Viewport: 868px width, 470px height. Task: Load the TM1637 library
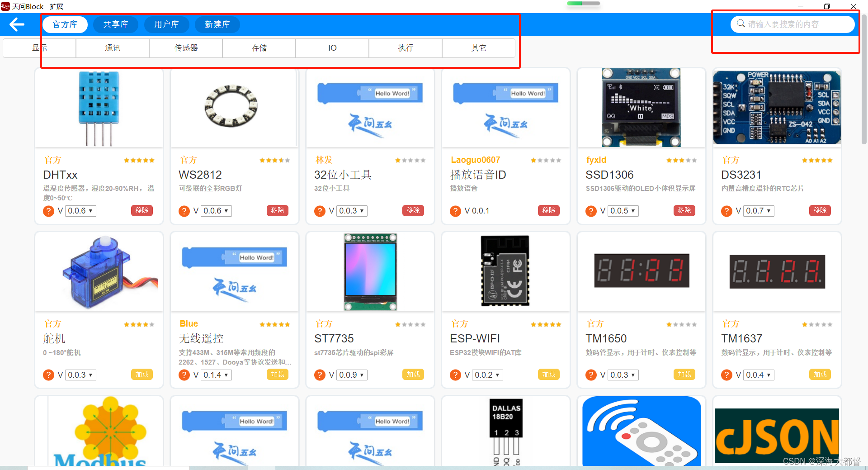click(x=820, y=375)
